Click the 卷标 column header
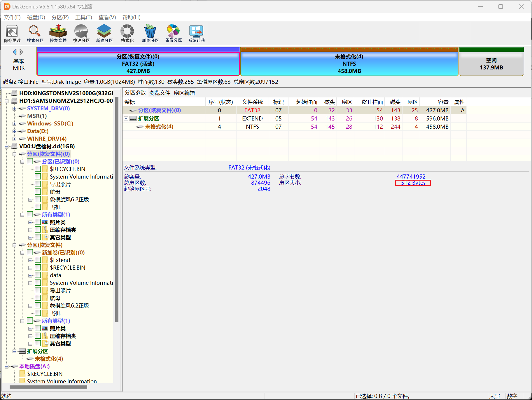Image resolution: width=532 pixels, height=400 pixels. [x=164, y=102]
